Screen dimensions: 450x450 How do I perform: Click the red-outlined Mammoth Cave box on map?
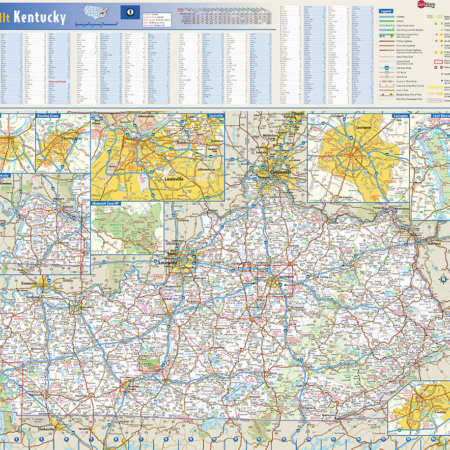[150, 364]
